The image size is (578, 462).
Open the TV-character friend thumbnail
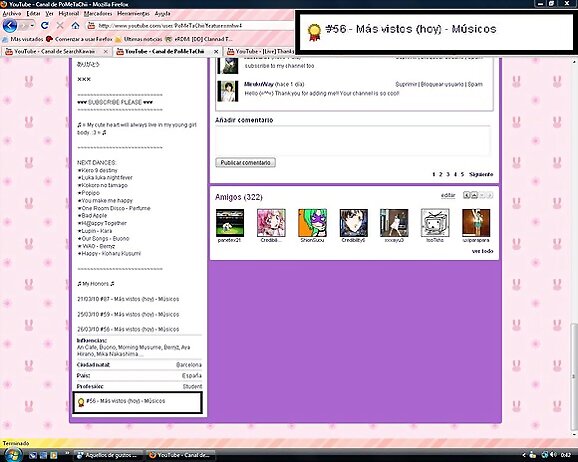click(x=435, y=223)
